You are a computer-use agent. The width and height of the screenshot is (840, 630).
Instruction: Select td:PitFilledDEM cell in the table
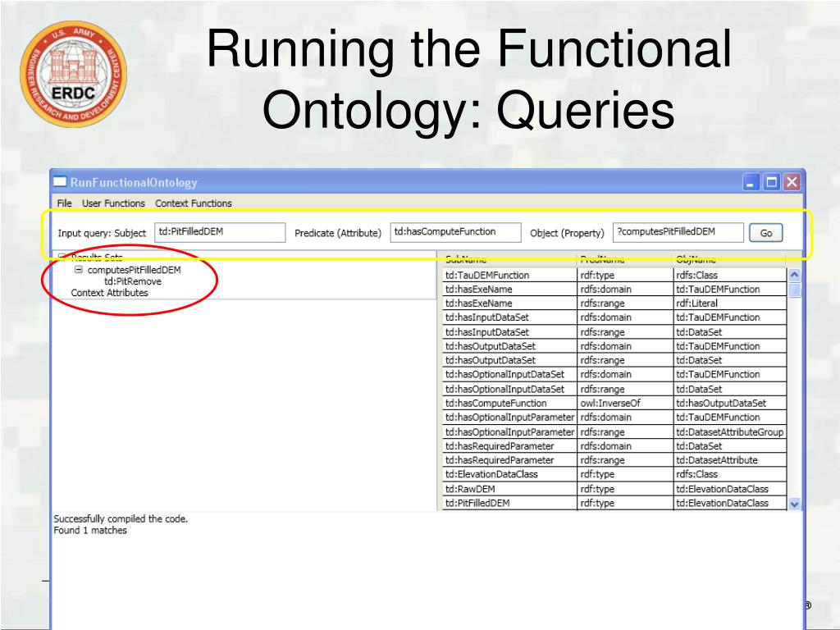[x=509, y=503]
